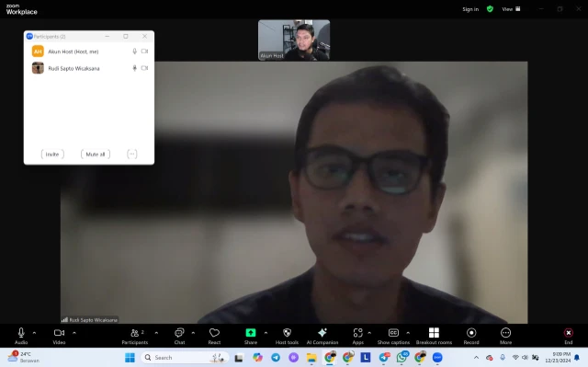The height and width of the screenshot is (367, 588).
Task: Turn on Show captions
Action: [x=393, y=336]
